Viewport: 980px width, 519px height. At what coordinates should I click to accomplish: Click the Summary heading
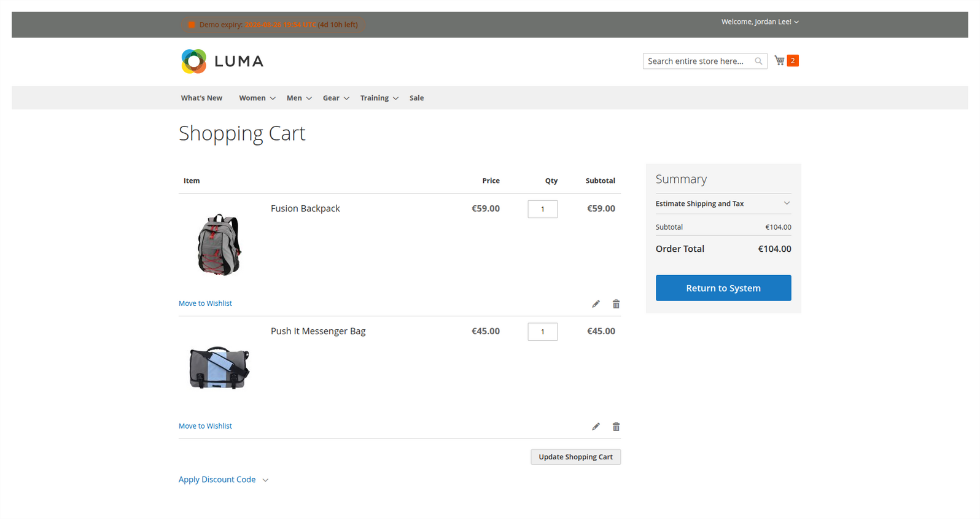coord(681,179)
